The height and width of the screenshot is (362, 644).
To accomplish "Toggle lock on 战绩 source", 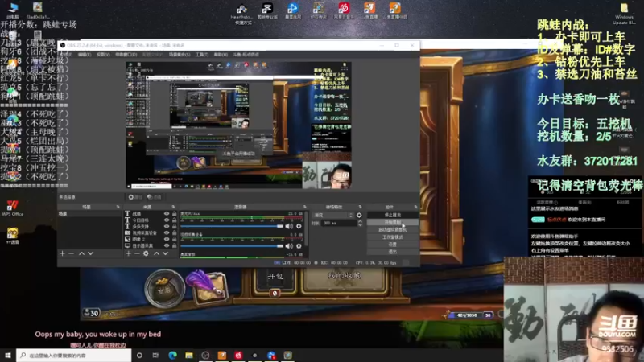I will click(x=174, y=214).
